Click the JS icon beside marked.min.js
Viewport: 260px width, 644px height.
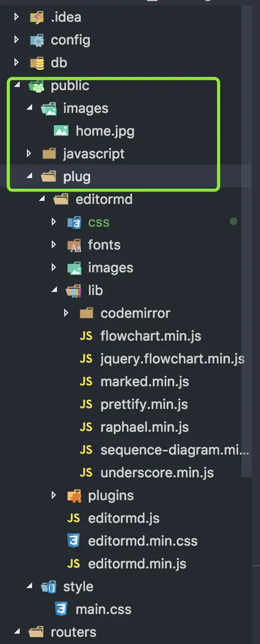pos(86,382)
